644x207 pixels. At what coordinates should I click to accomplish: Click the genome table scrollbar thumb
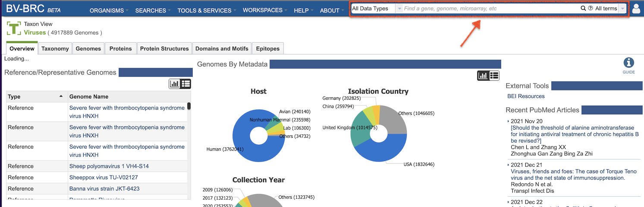(189, 106)
